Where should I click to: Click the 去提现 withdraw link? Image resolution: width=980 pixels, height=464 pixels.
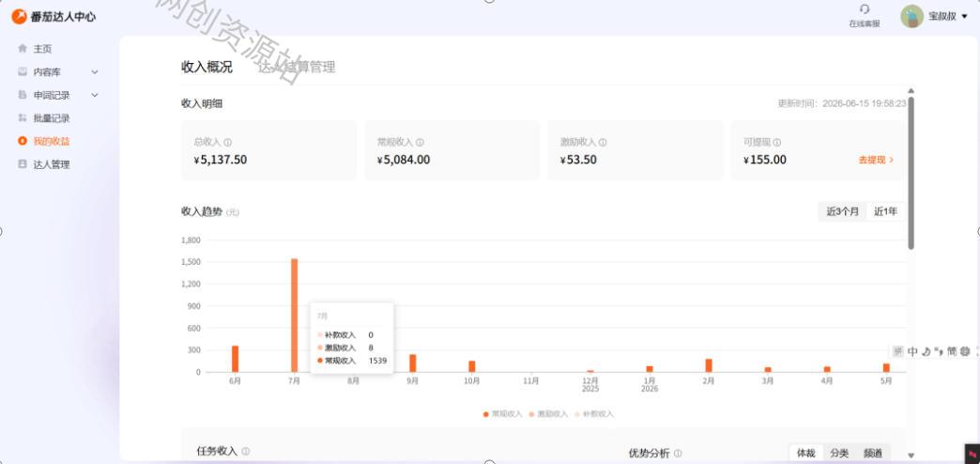click(876, 160)
